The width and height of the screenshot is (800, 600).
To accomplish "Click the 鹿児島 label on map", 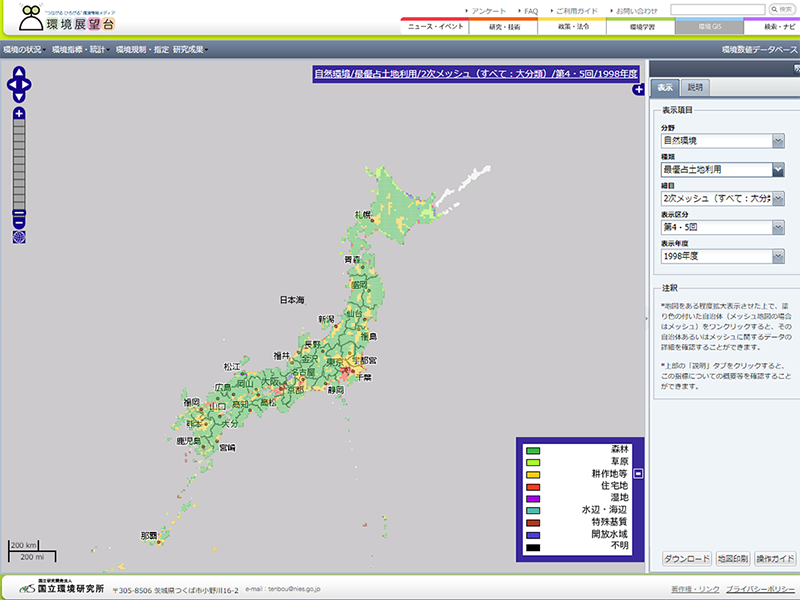I will click(x=189, y=441).
